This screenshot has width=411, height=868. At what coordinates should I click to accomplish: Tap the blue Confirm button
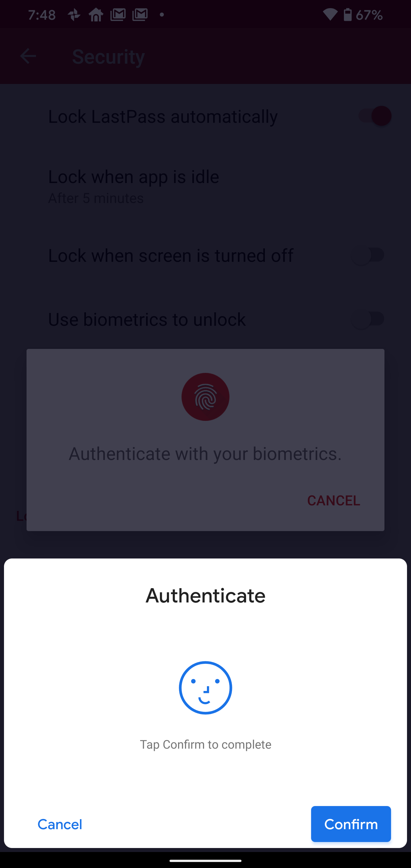[351, 824]
